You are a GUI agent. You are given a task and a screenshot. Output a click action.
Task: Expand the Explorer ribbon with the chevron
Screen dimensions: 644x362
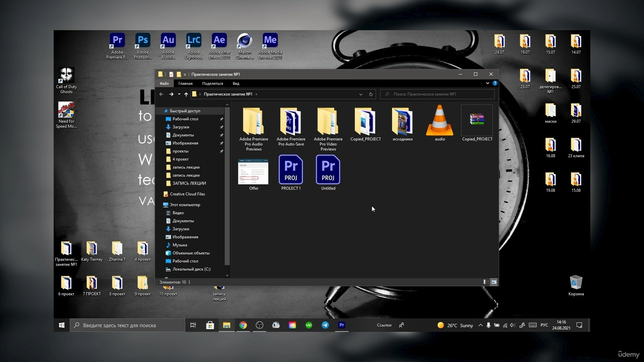point(487,83)
